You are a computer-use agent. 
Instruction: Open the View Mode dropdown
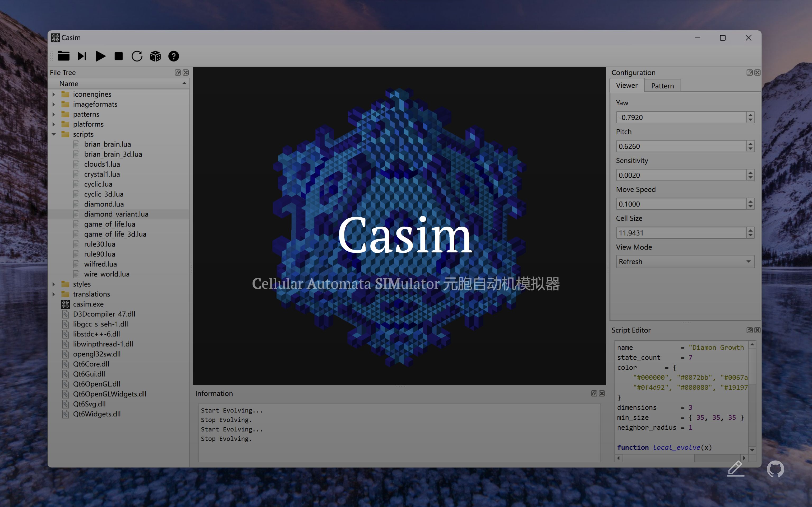pos(685,261)
